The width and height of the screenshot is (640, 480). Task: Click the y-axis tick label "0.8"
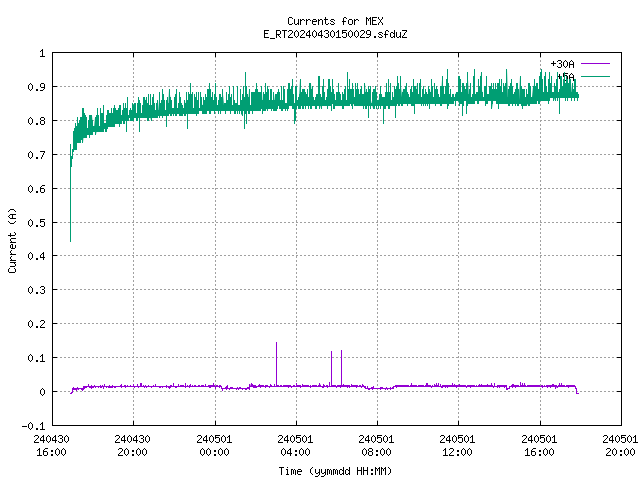pyautogui.click(x=36, y=121)
